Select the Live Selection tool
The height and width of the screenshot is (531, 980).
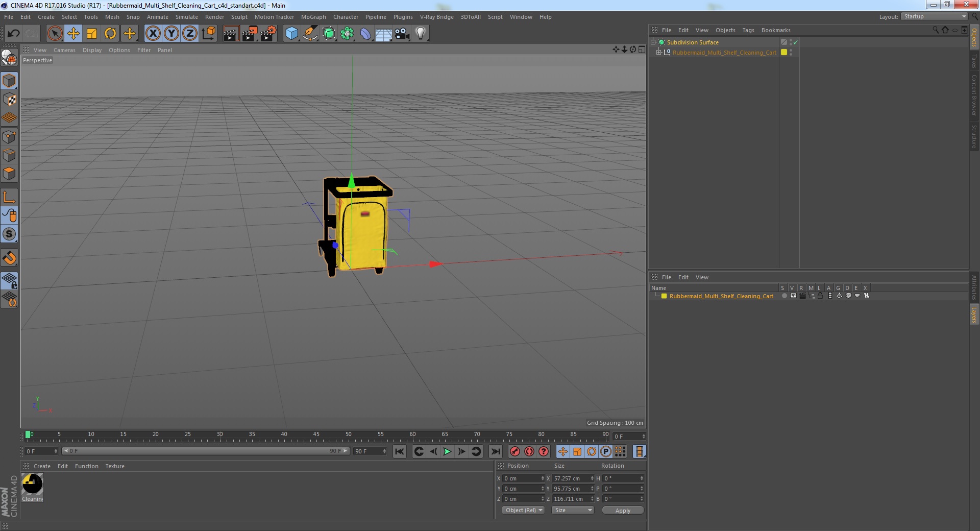55,34
